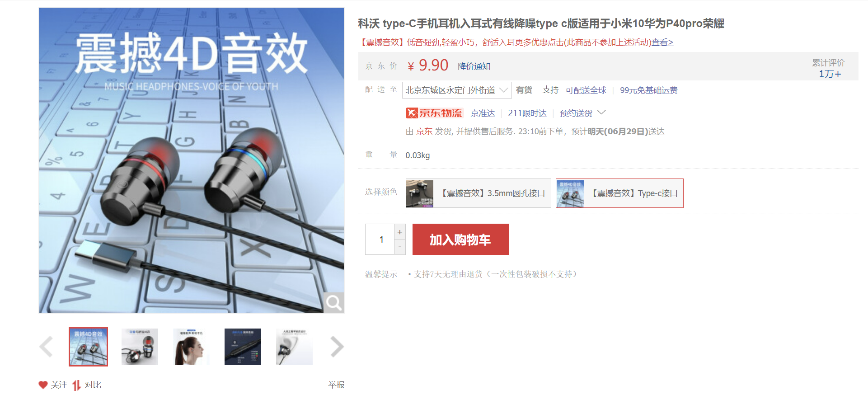Select the Type-c接口 option
Screen dimensions: 868x404
click(x=619, y=193)
